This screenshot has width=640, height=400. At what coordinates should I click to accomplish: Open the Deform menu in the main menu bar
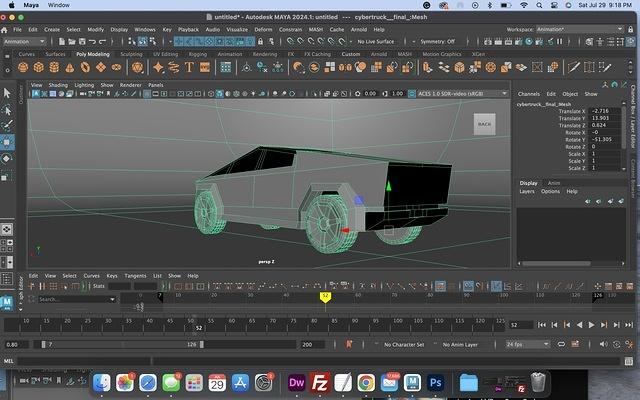263,29
